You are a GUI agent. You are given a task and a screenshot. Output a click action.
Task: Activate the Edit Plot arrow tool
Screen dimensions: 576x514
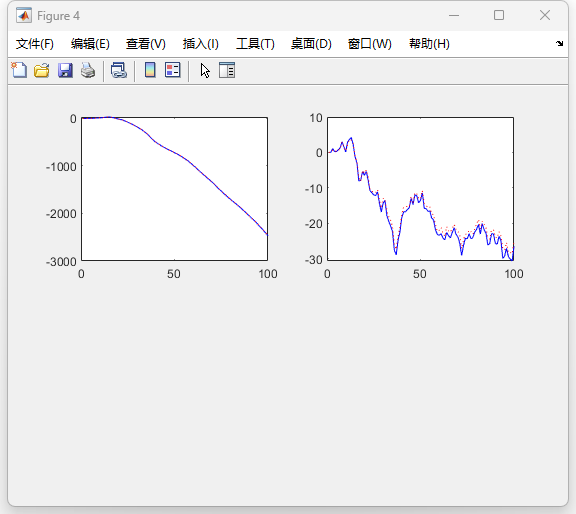[x=205, y=70]
